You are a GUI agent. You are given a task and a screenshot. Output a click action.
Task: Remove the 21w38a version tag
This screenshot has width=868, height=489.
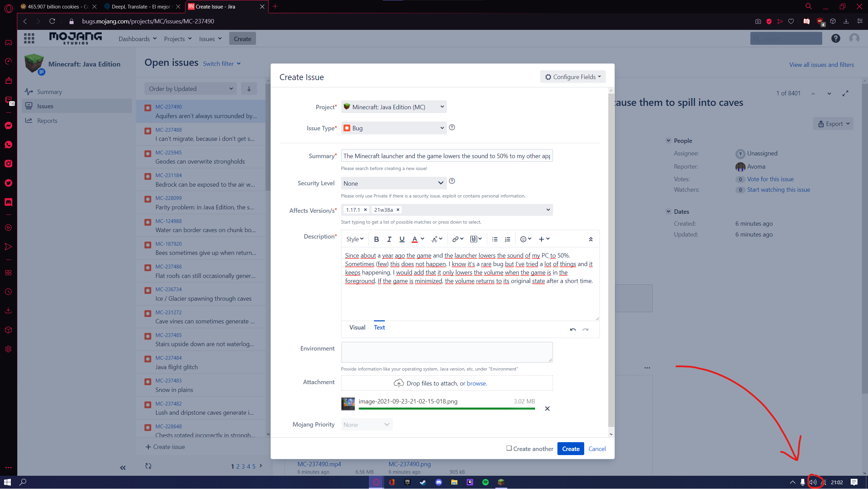point(398,210)
